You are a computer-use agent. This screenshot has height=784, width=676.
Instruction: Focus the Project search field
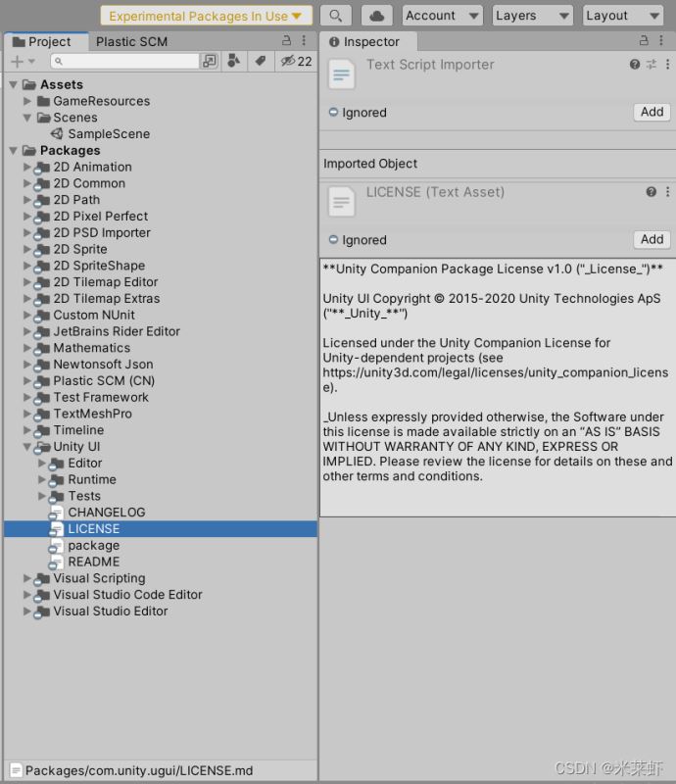(x=125, y=61)
